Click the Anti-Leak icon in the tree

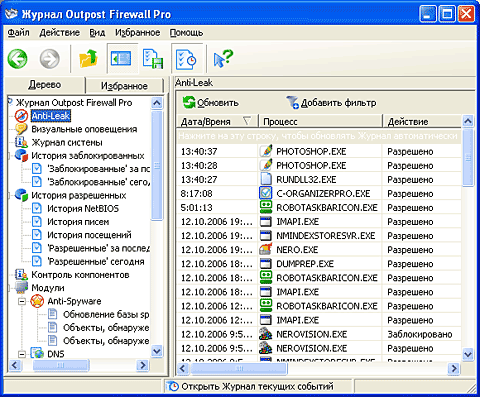click(21, 116)
